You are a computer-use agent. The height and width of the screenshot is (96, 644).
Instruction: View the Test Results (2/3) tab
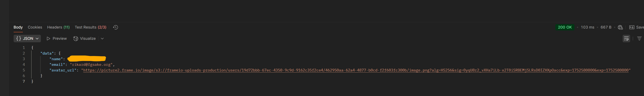pos(90,27)
